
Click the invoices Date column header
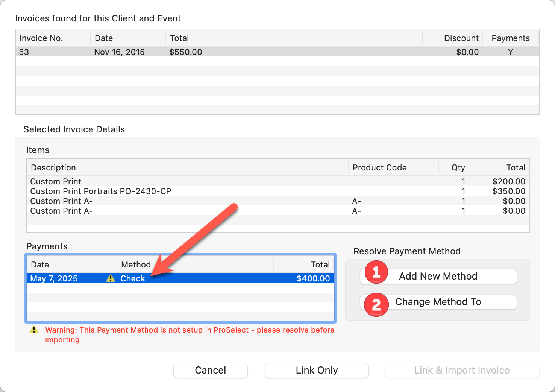coord(128,38)
